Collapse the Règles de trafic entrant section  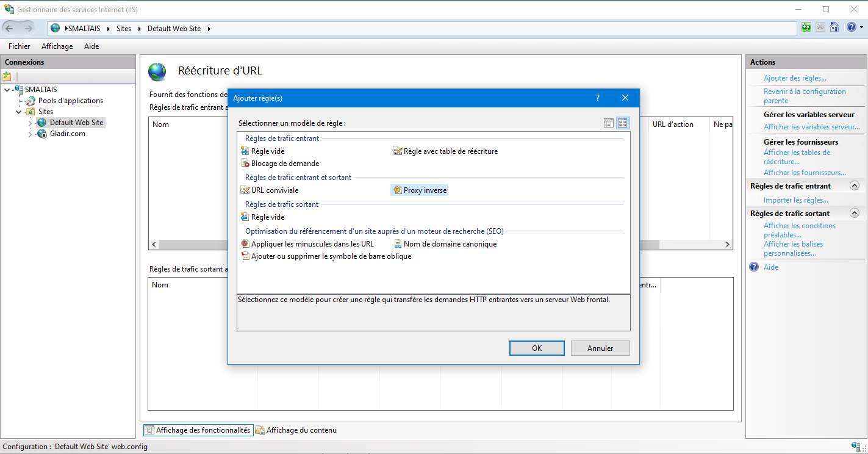[854, 186]
